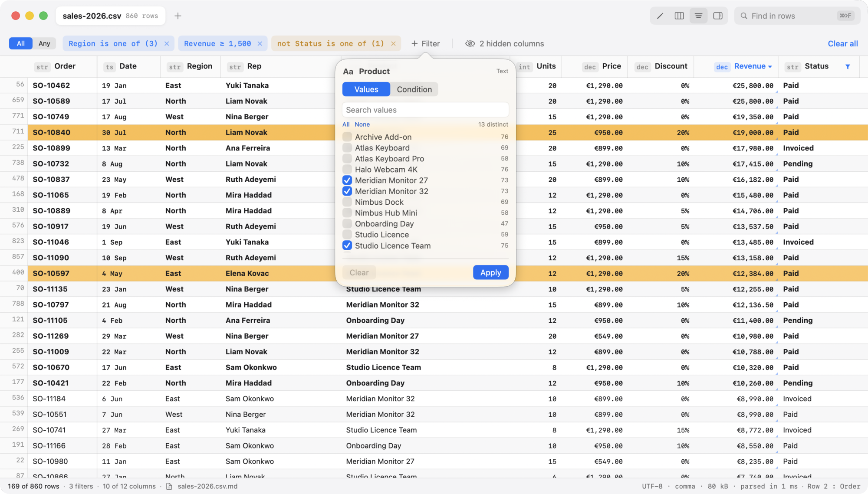Click Clear all filters link
Image resolution: width=868 pixels, height=494 pixels.
click(x=842, y=43)
